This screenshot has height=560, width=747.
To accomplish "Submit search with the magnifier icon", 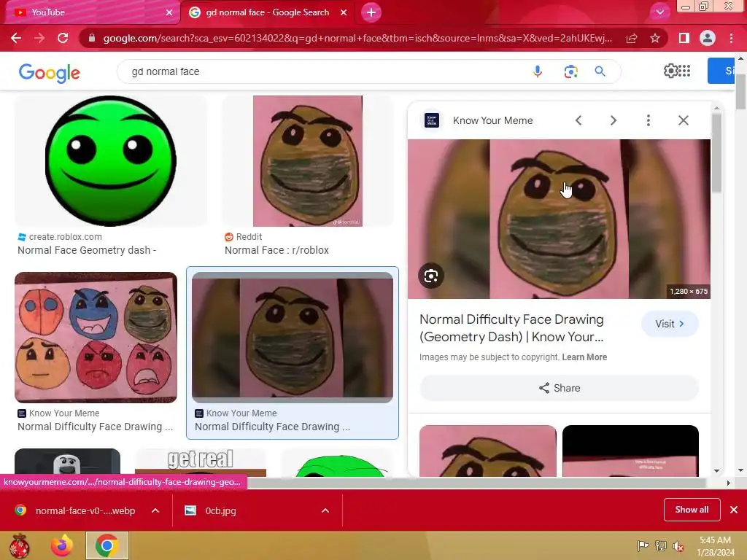I will [x=600, y=71].
